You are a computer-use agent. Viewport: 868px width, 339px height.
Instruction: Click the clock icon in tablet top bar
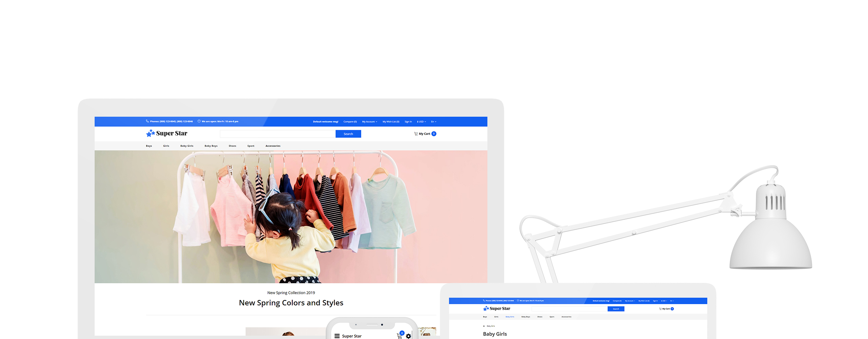pyautogui.click(x=518, y=300)
